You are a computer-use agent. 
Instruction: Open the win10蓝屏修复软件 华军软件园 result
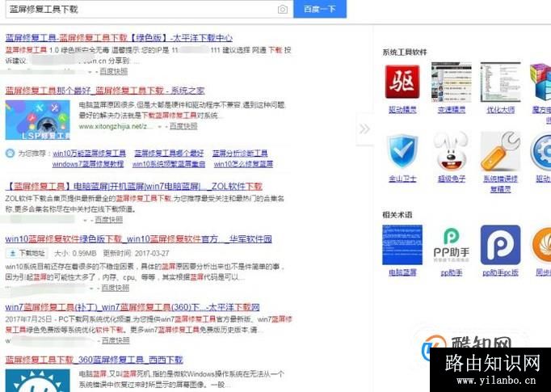pos(138,239)
